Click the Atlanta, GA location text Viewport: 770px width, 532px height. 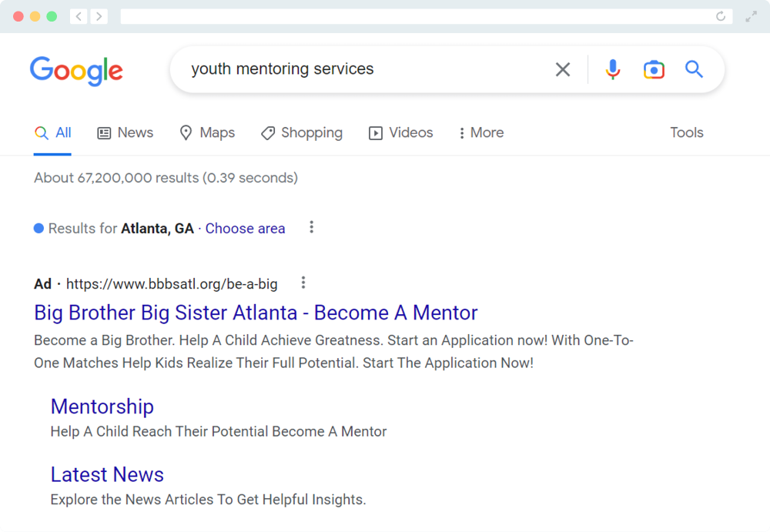(158, 229)
